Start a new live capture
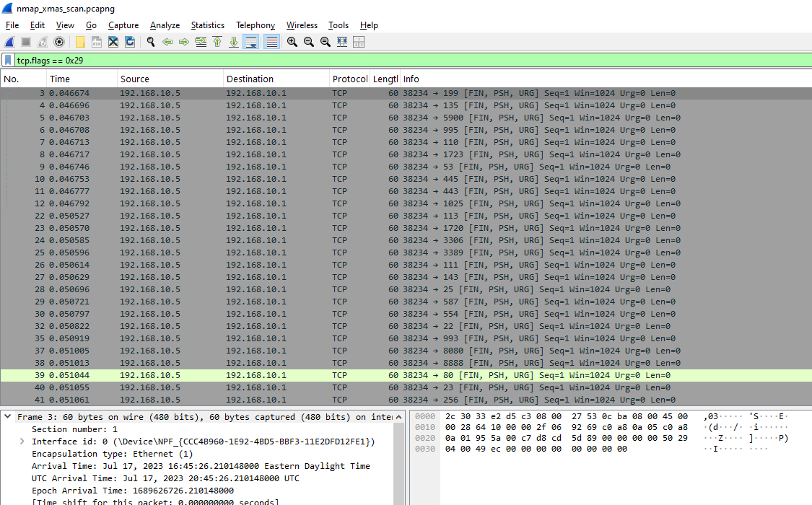 pos(9,41)
